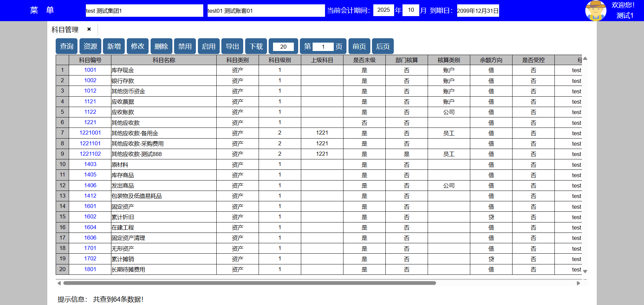
Task: Click the page size field showing 20
Action: click(283, 47)
